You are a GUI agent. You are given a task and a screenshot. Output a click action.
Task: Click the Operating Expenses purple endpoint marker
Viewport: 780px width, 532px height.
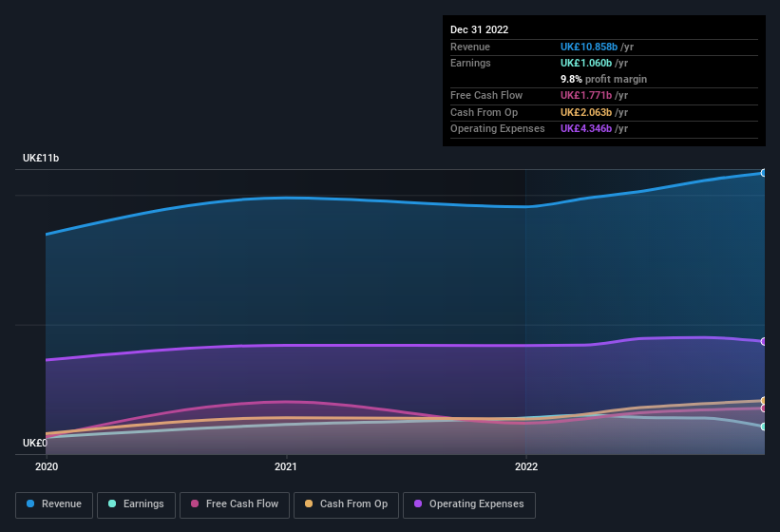pos(764,342)
